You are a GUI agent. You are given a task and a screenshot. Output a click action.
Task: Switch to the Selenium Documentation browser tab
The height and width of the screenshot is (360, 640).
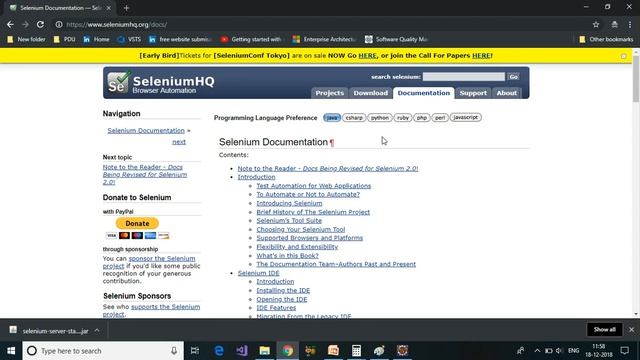60,8
